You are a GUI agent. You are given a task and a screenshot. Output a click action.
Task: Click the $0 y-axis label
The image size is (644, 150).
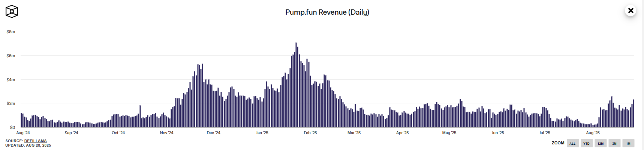point(12,127)
